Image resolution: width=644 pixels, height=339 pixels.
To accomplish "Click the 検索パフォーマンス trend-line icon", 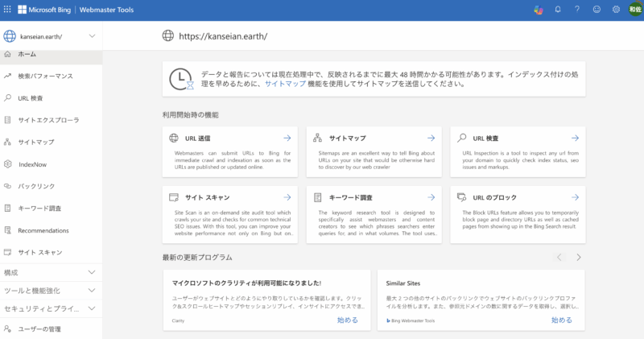I will (7, 76).
